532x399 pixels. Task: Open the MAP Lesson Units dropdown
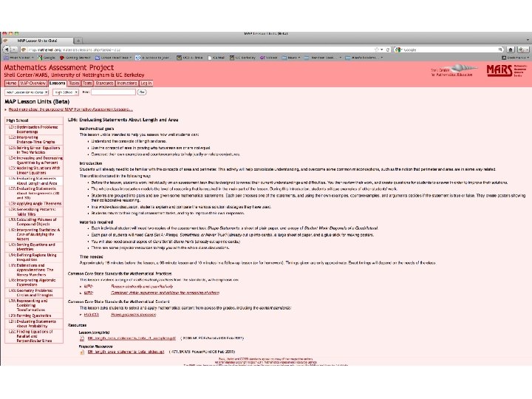[27, 92]
